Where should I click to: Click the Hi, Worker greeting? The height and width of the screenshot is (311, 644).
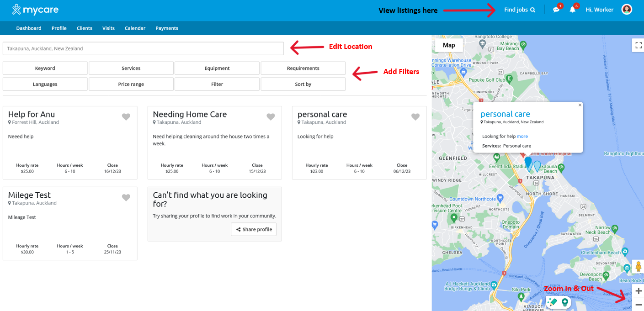(599, 10)
